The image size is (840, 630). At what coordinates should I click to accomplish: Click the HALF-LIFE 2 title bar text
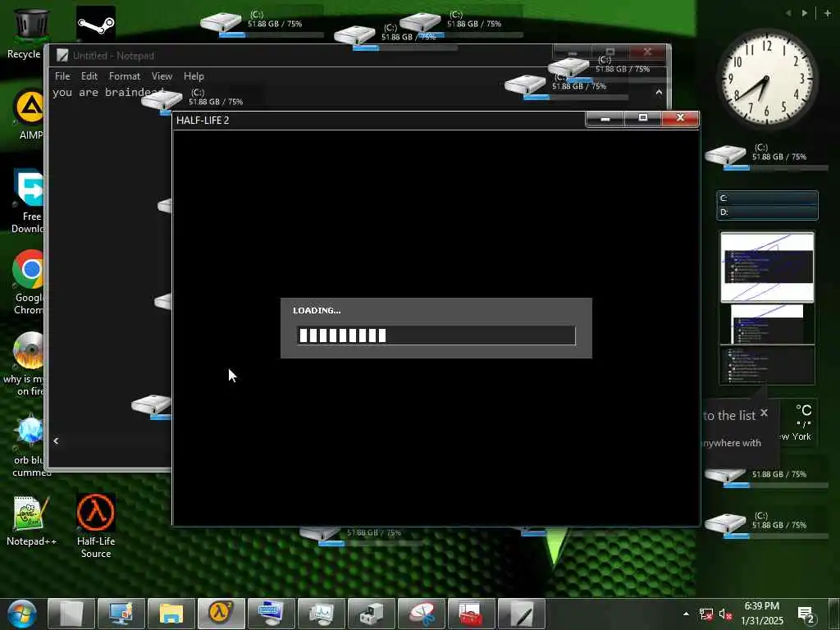pyautogui.click(x=203, y=120)
